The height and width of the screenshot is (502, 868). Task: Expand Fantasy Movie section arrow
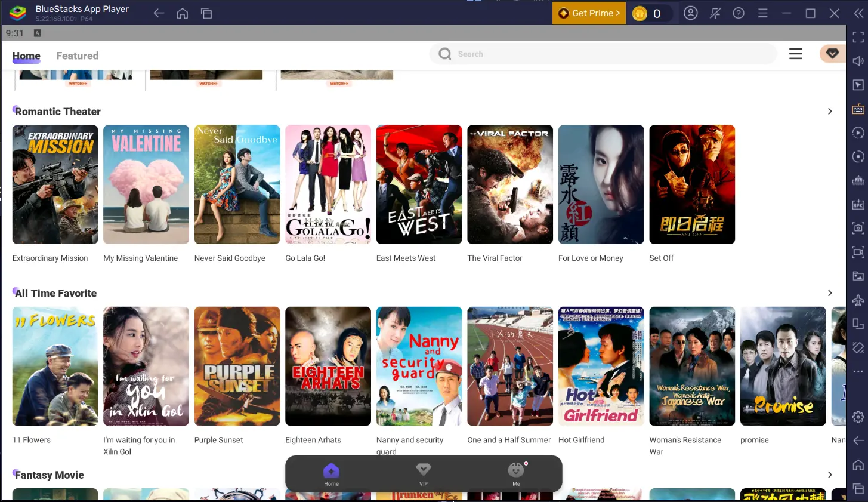pos(830,475)
